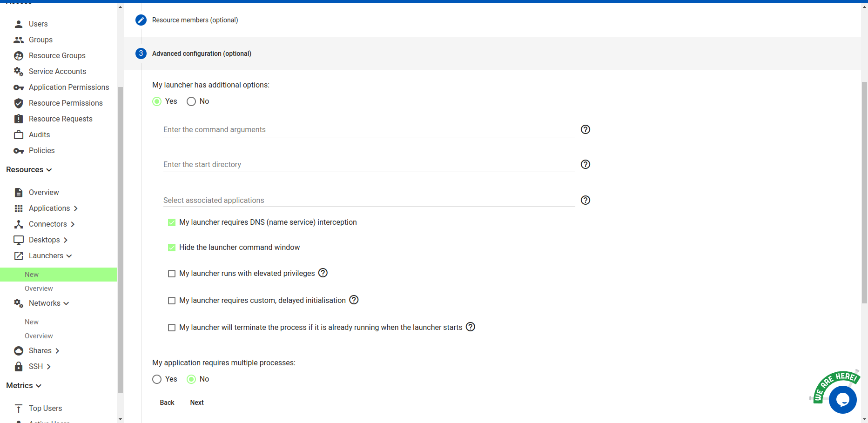Expand the Applications submenu
868x423 pixels.
pos(76,208)
